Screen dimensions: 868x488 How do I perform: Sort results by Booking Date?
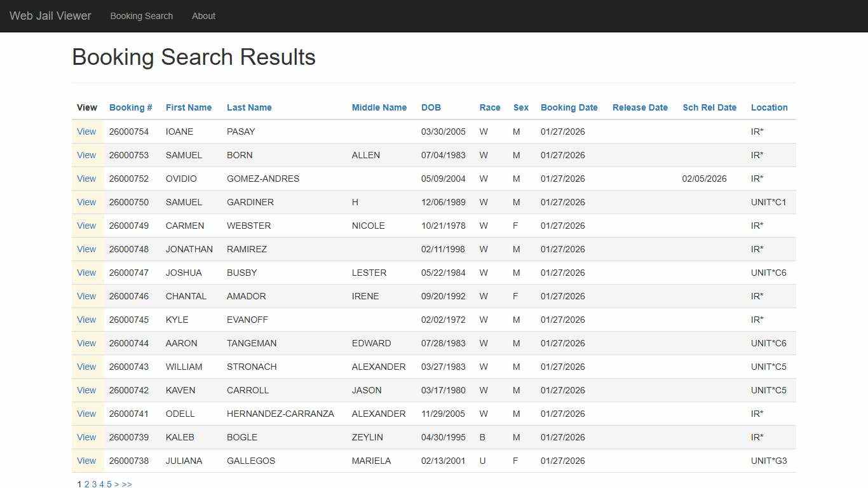click(x=569, y=107)
